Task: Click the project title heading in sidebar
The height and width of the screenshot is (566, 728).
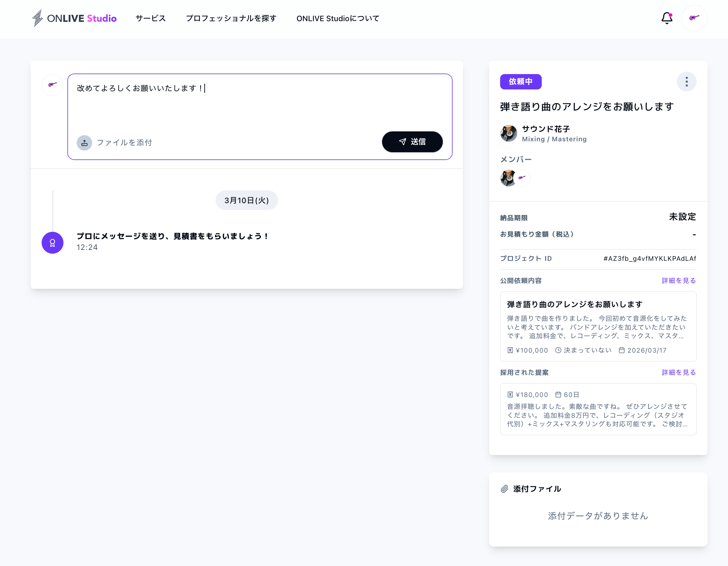Action: [x=587, y=107]
